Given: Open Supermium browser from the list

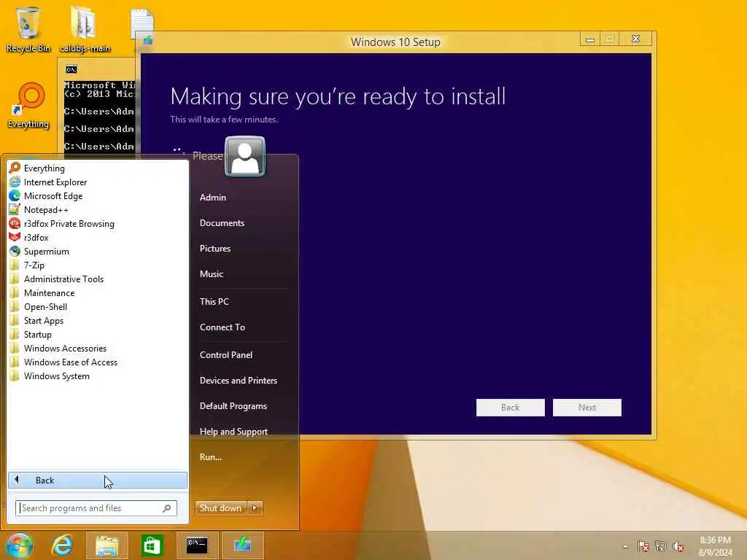Looking at the screenshot, I should [x=98, y=251].
